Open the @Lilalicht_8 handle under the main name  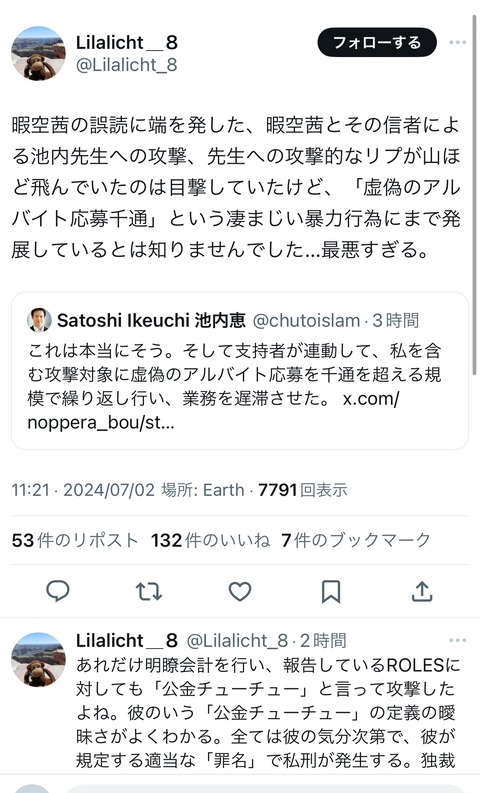click(x=126, y=65)
